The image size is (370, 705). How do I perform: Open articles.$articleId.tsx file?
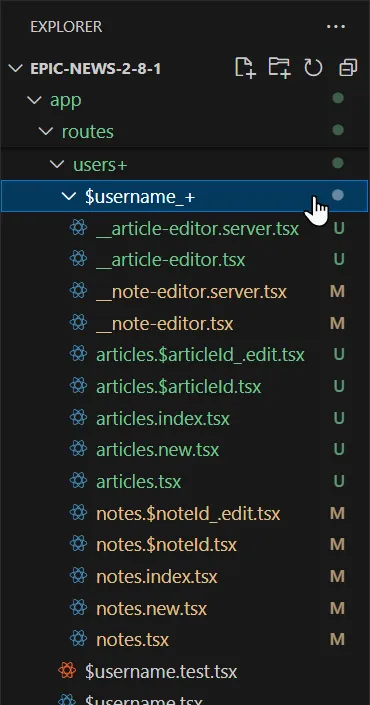(x=178, y=387)
